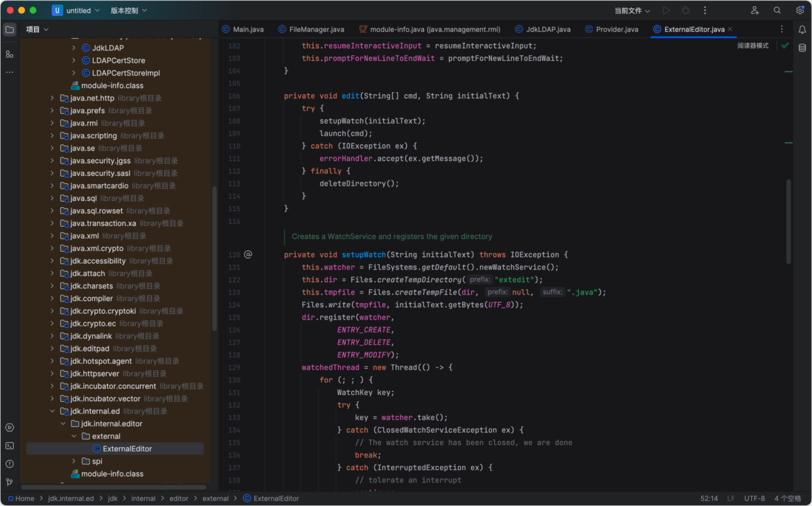Switch to the module-info.java tab
Screen dimensions: 812x506
(x=430, y=30)
